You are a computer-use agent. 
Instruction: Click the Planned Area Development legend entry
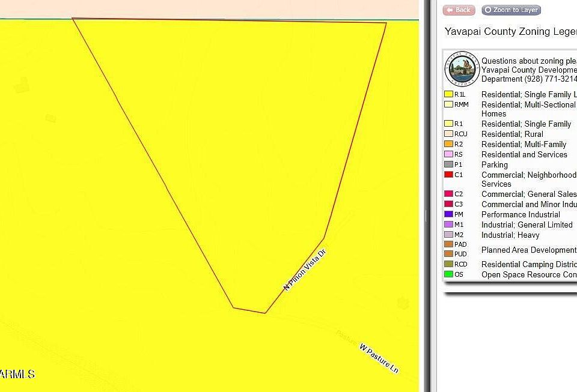528,250
